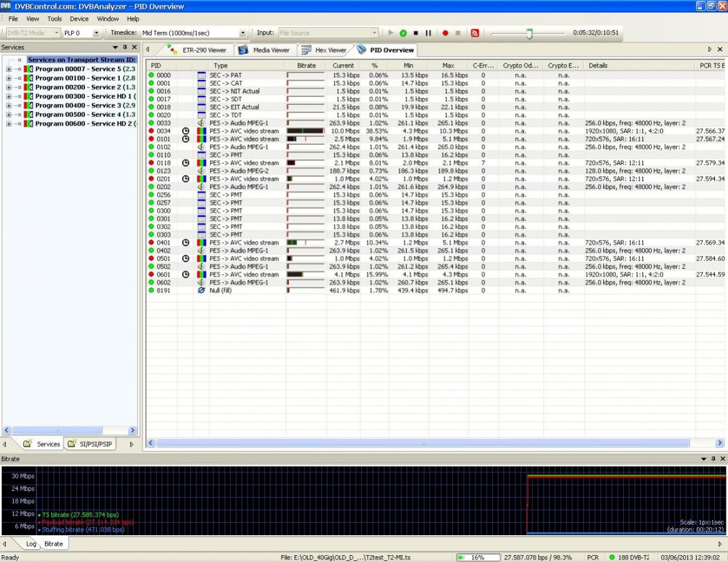
Task: Pause the stream analysis
Action: [428, 33]
